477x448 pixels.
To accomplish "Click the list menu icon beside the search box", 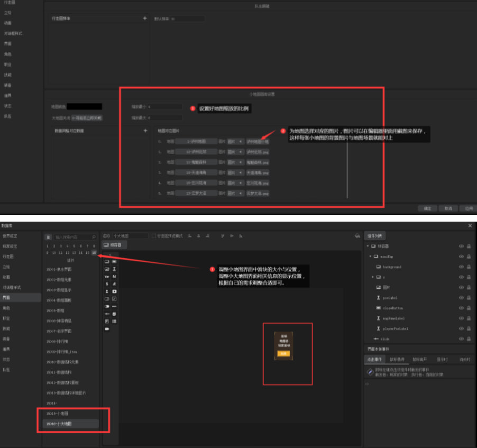I will pos(48,237).
